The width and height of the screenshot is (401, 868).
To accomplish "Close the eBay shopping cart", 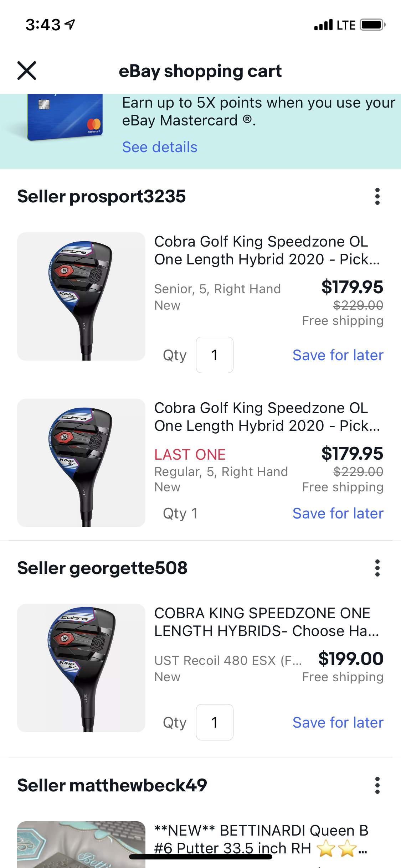I will [x=27, y=71].
